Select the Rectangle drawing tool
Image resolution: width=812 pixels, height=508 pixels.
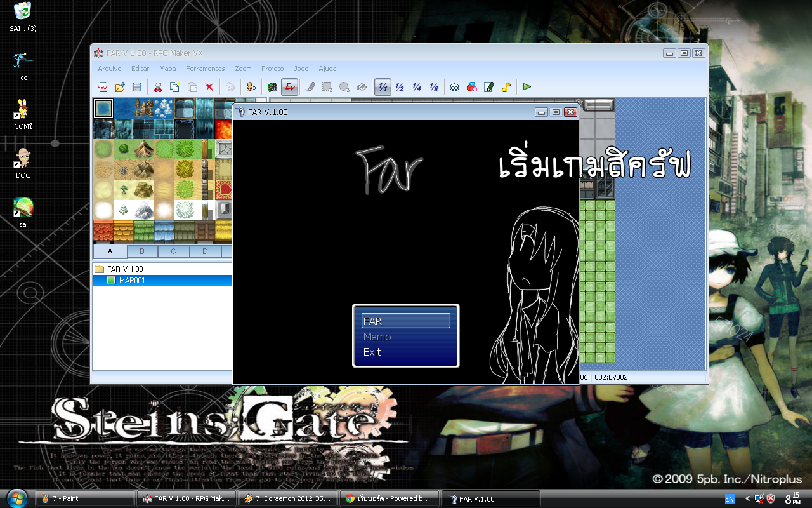327,87
